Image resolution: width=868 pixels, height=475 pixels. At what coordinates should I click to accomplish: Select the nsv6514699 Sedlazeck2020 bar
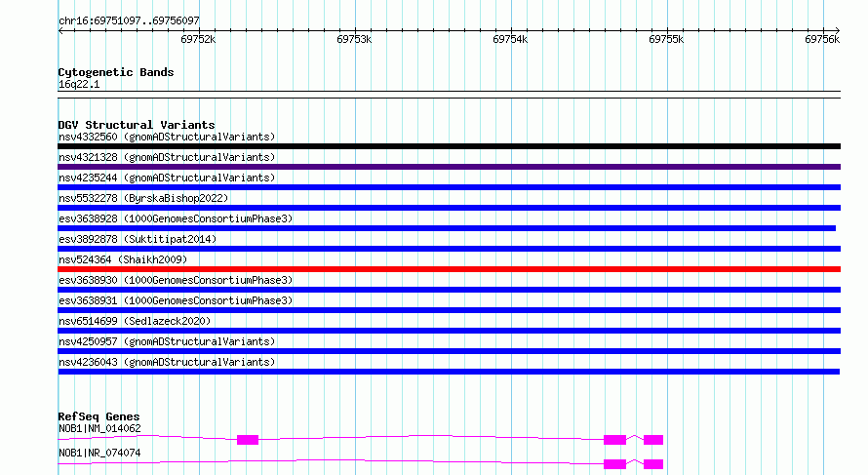(x=449, y=331)
